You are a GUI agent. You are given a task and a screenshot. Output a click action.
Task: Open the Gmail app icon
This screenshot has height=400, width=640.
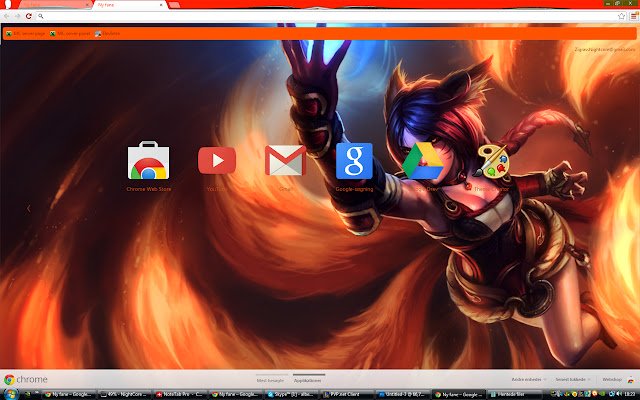click(x=285, y=160)
